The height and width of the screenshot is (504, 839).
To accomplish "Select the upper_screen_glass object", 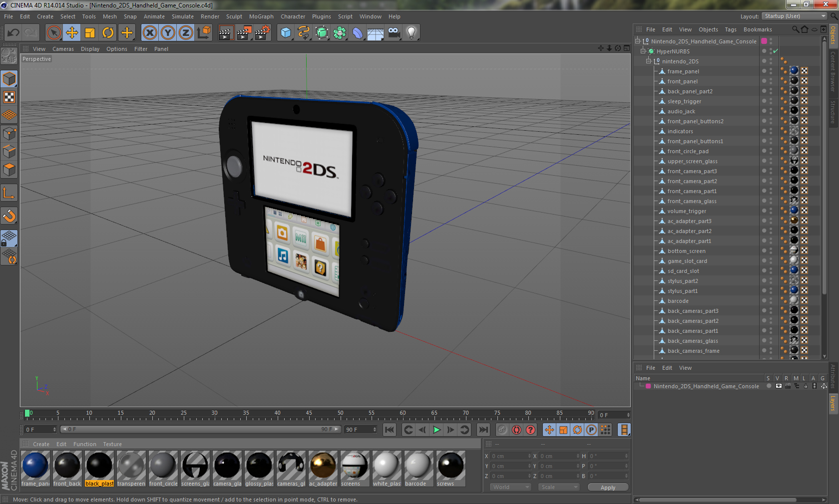I will [692, 161].
